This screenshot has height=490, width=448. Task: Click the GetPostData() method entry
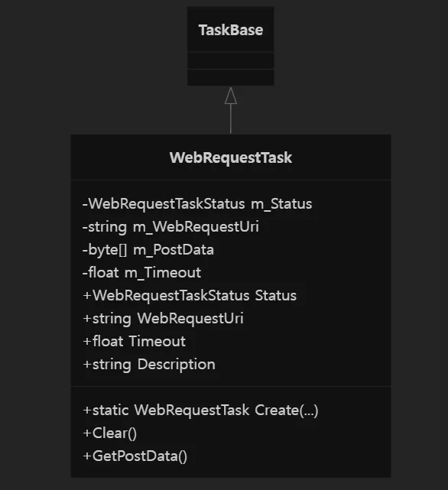pyautogui.click(x=135, y=456)
